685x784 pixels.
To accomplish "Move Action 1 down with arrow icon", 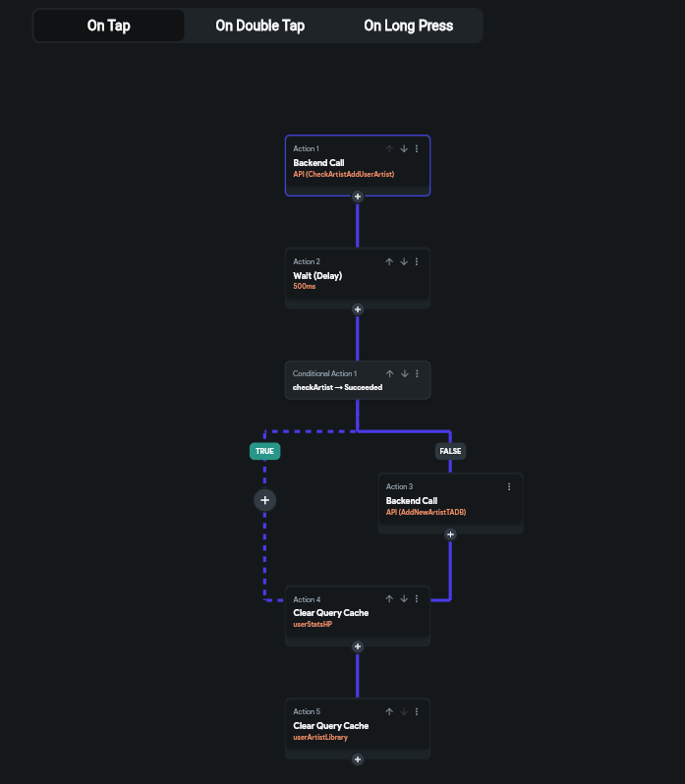I will tap(403, 149).
